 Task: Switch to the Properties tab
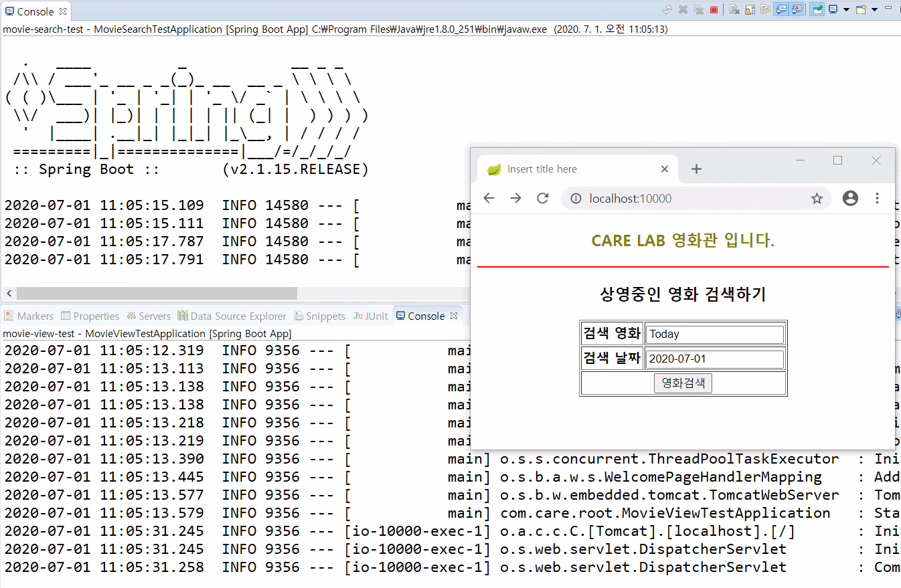90,316
